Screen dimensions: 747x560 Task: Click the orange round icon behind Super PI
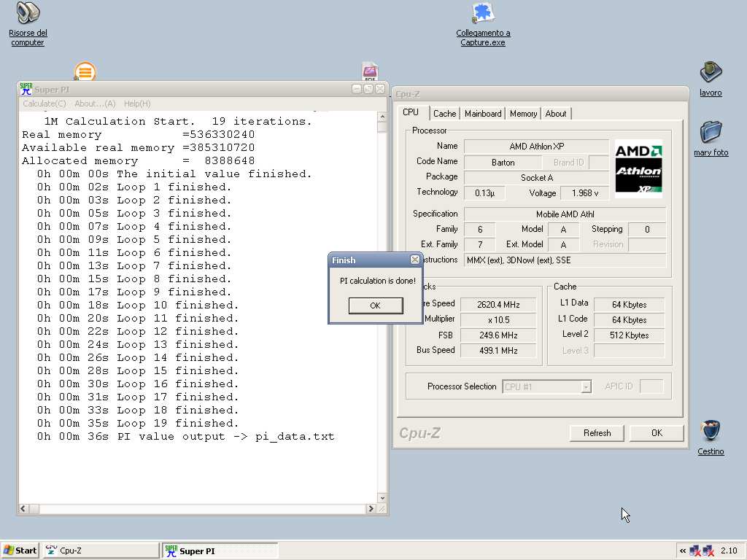tap(85, 72)
